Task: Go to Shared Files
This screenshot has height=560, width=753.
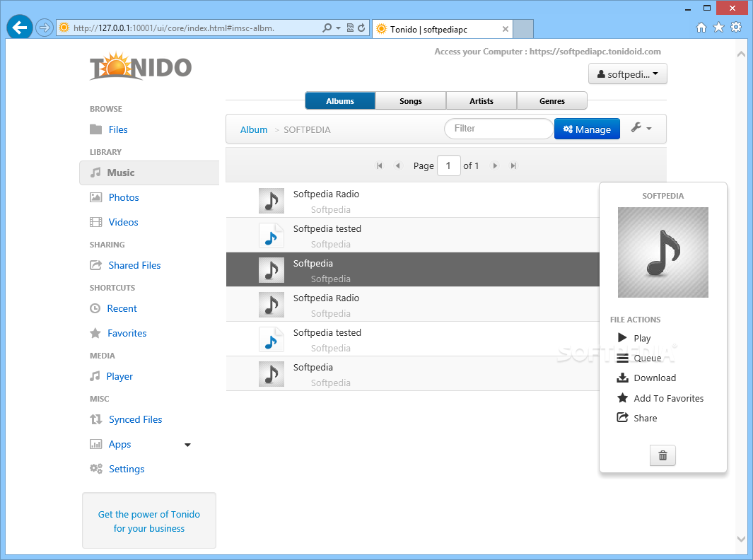Action: tap(134, 266)
